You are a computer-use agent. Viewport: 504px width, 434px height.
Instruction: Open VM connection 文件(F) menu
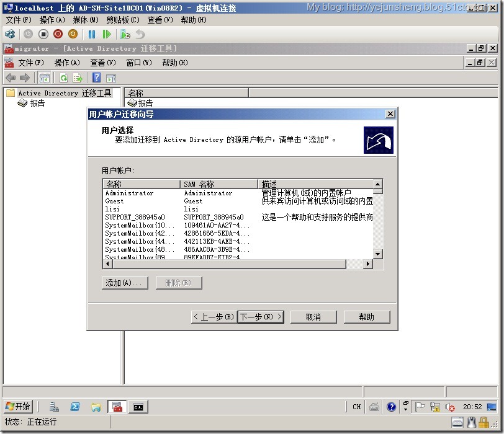click(19, 20)
